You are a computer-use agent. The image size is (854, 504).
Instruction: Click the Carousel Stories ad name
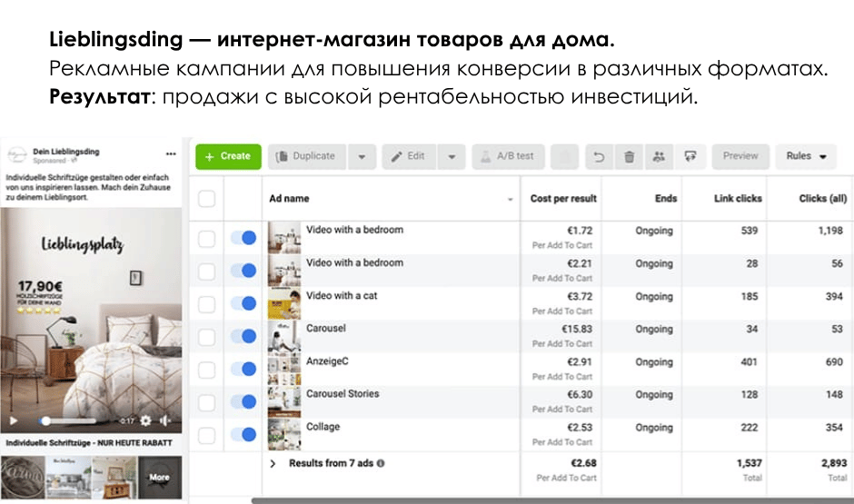[342, 393]
